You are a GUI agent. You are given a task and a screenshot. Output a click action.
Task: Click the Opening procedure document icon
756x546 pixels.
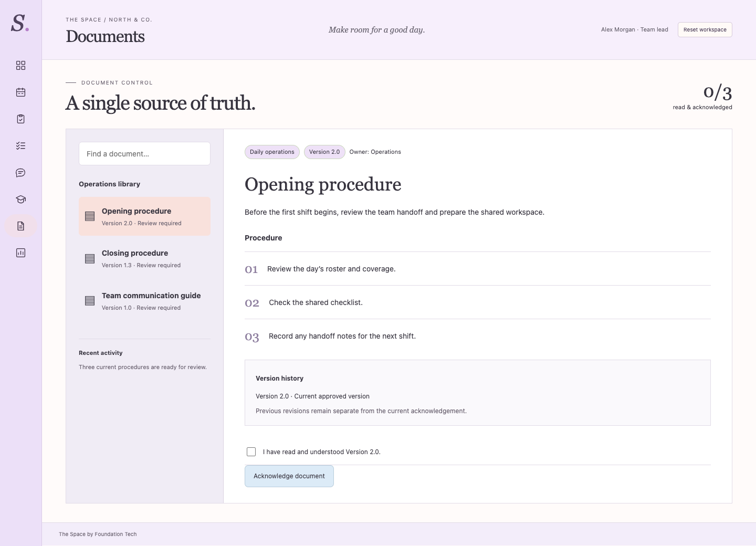pos(90,216)
